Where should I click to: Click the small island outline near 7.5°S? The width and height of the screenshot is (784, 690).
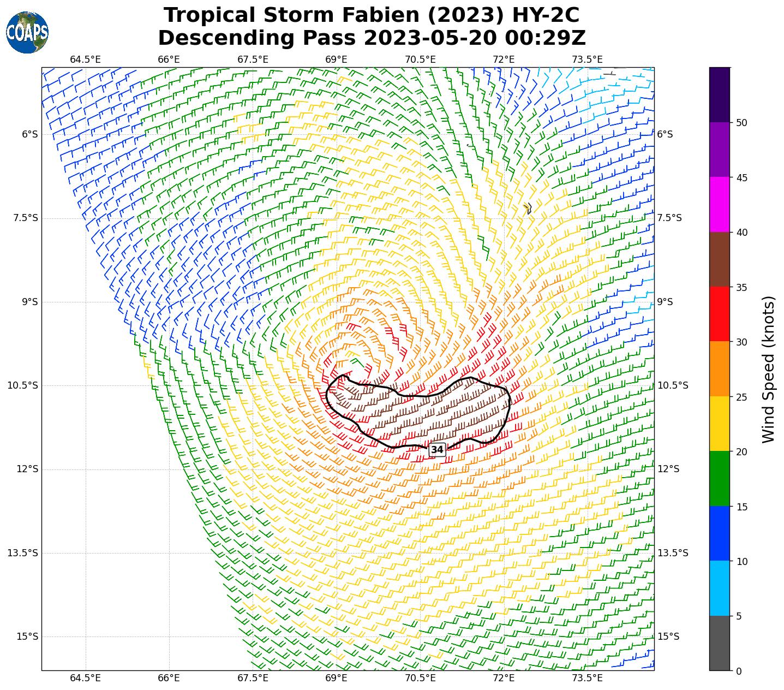(528, 208)
